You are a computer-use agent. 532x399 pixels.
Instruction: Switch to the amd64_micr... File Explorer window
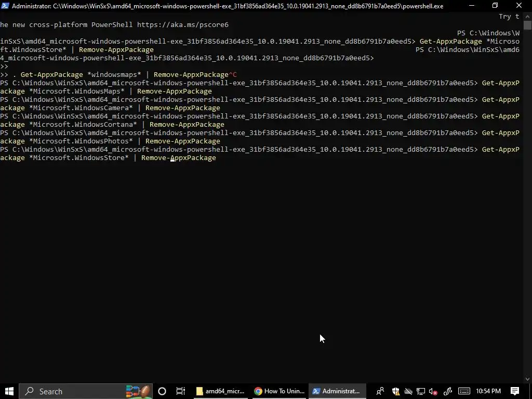220,391
